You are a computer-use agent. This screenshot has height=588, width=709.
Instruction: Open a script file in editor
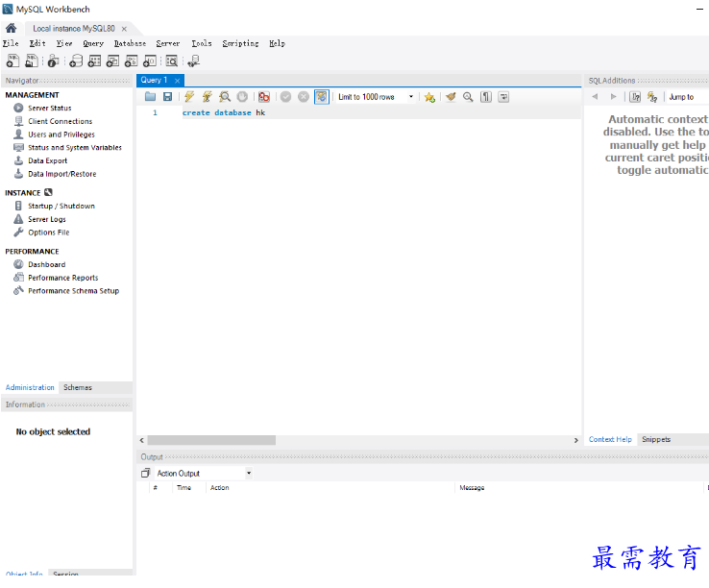tap(150, 96)
